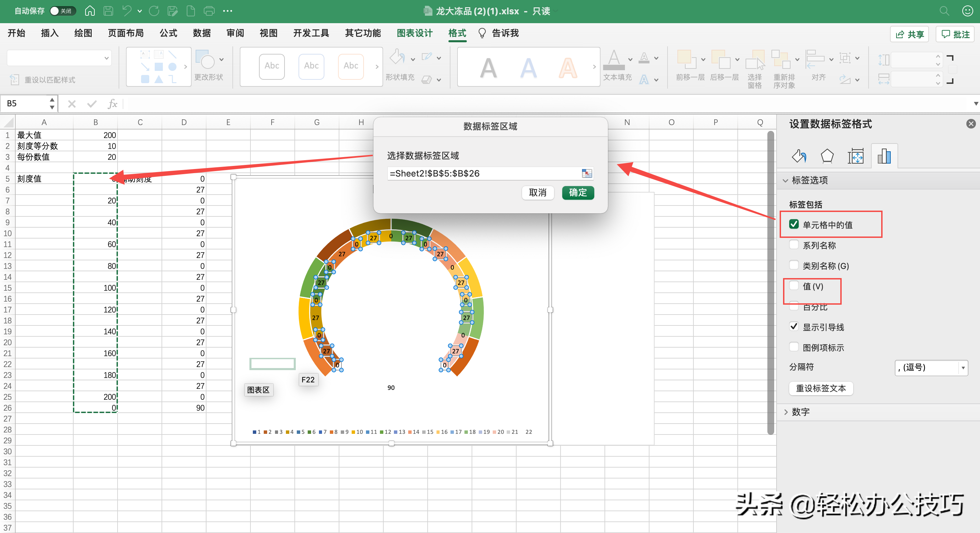Click the data label range input field
The height and width of the screenshot is (533, 980).
[x=483, y=173]
